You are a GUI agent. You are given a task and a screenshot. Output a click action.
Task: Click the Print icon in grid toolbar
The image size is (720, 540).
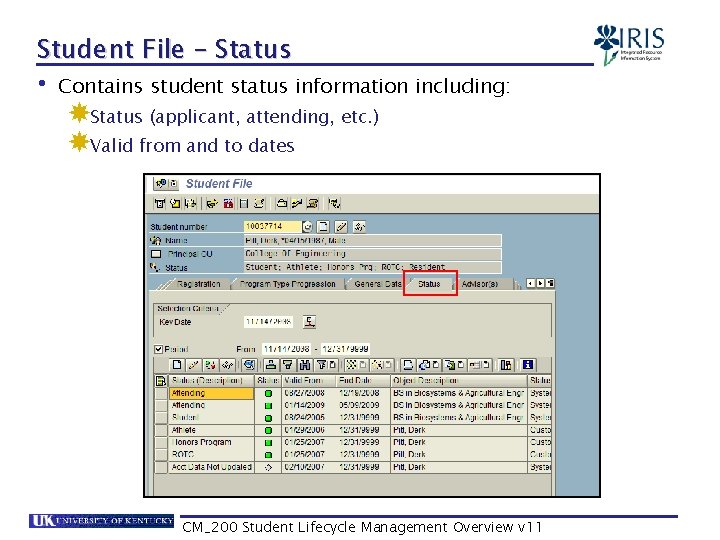(x=407, y=365)
